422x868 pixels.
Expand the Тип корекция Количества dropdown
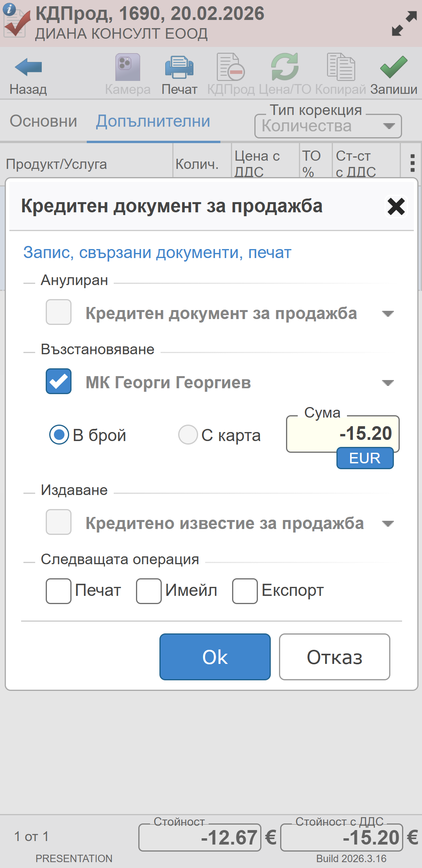point(388,126)
